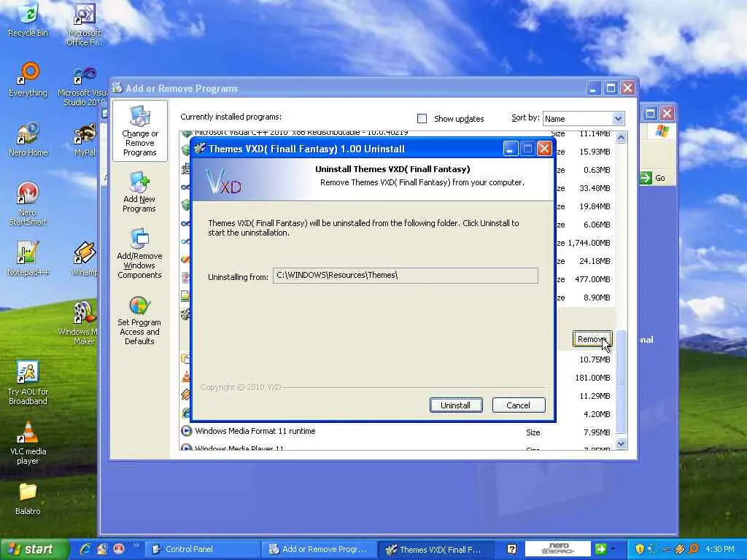747x560 pixels.
Task: Click the help question mark on taskbar
Action: 511,549
